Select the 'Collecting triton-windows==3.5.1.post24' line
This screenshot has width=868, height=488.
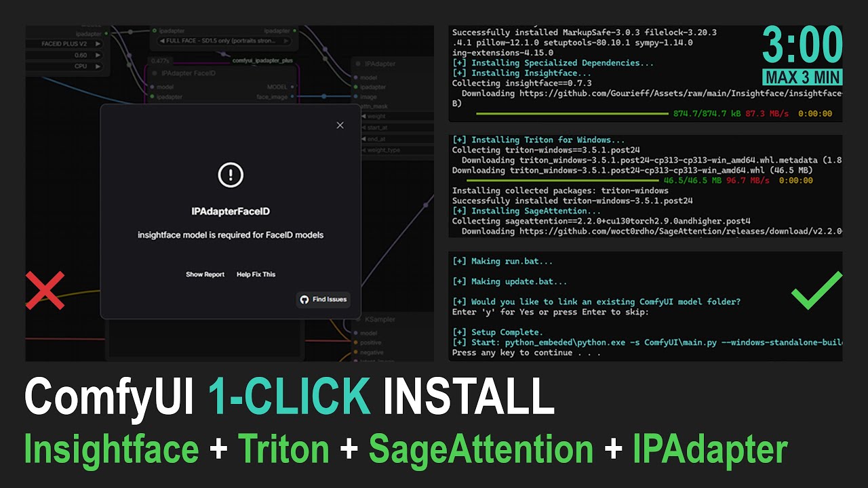[546, 150]
